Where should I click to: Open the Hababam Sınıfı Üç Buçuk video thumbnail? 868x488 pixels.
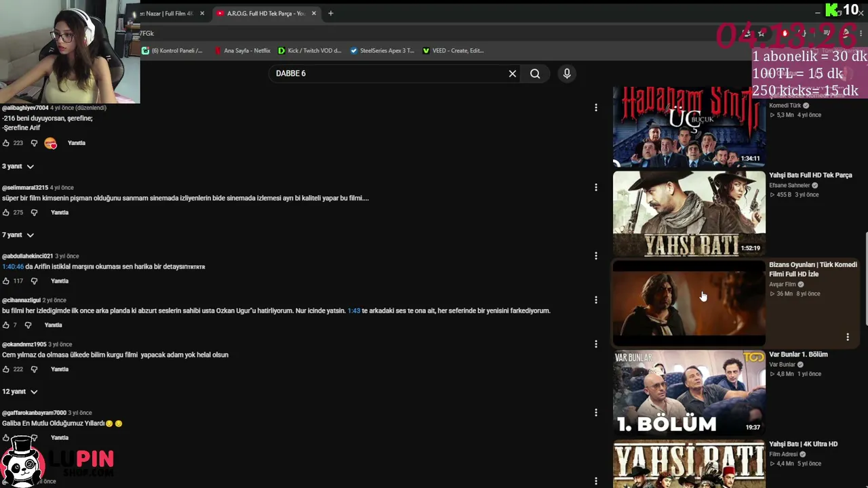click(689, 126)
